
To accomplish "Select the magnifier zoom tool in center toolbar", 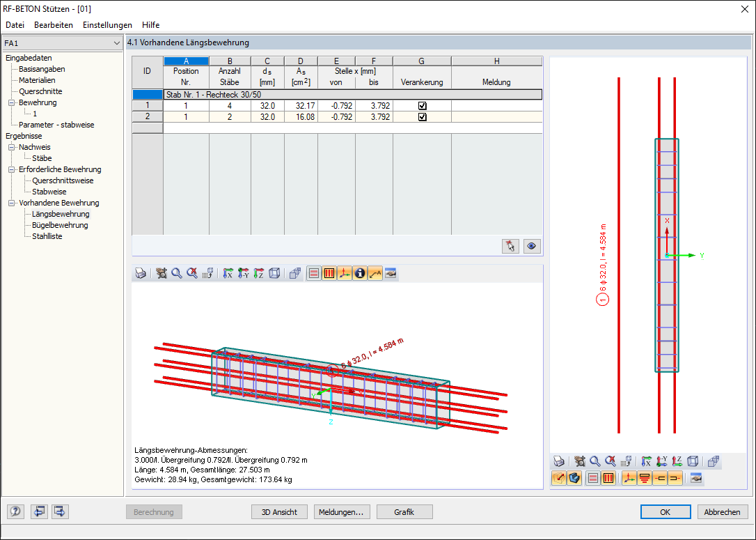I will click(176, 274).
